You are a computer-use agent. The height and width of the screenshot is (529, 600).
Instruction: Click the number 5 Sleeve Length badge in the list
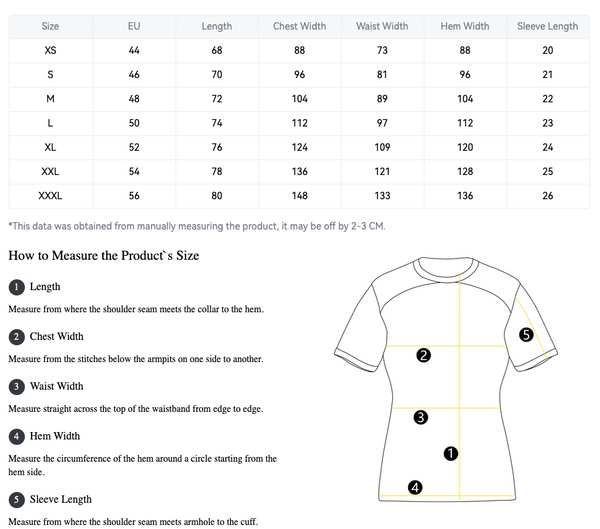coord(16,499)
